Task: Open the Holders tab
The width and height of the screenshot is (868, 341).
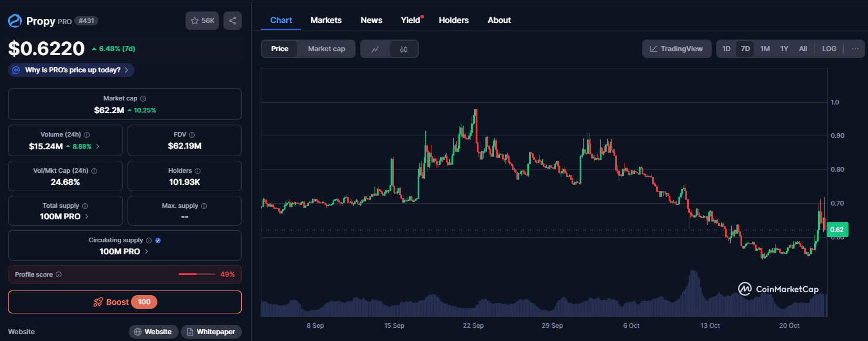Action: (453, 20)
